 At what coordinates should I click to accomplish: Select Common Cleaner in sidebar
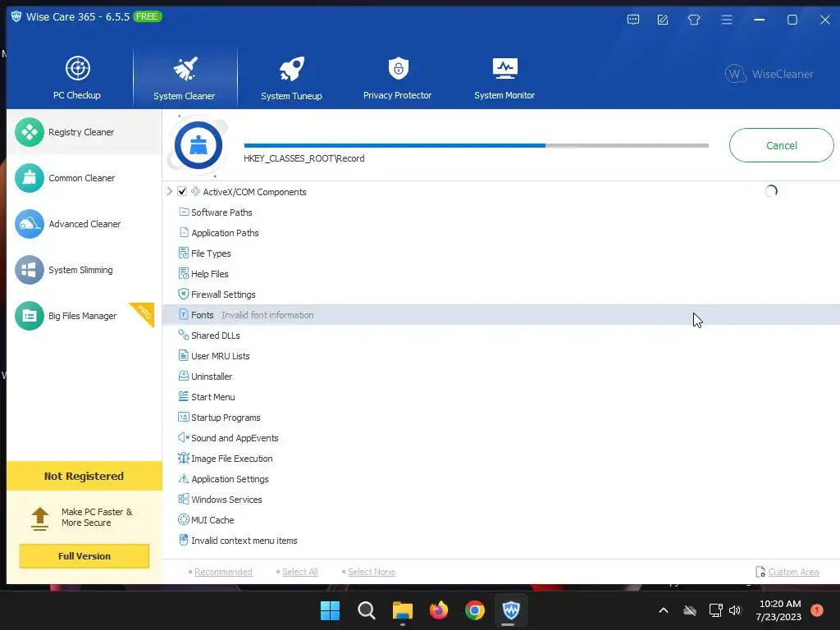click(x=84, y=178)
